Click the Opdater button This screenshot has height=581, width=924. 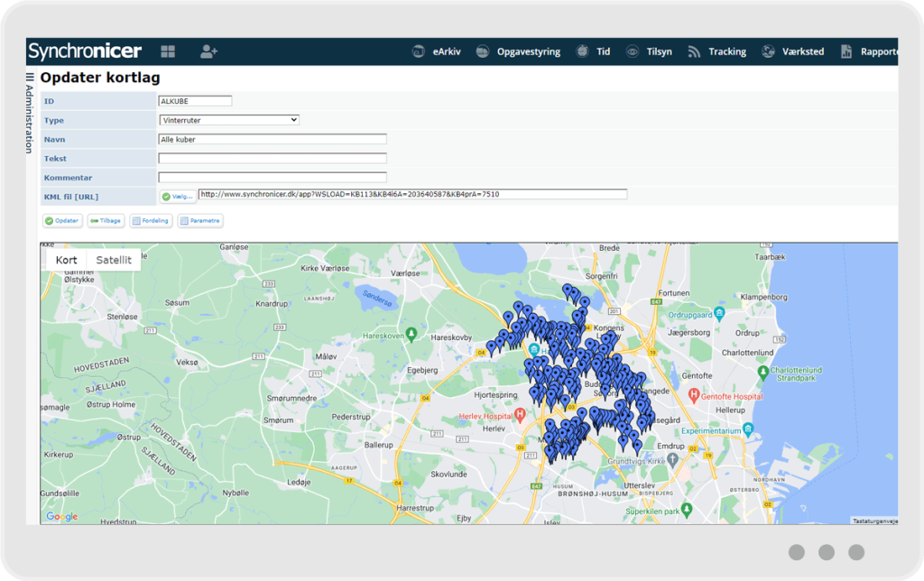pos(62,221)
